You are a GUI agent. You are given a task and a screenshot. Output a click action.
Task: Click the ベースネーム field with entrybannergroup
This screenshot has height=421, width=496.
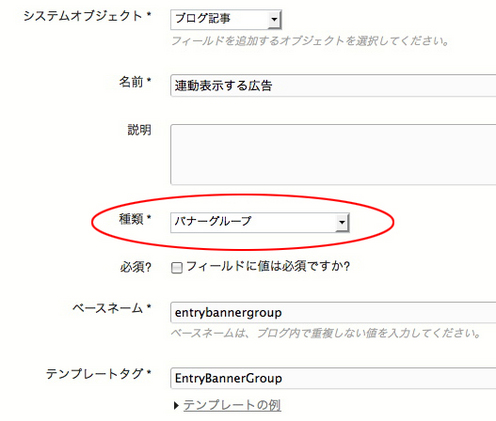[x=333, y=312]
